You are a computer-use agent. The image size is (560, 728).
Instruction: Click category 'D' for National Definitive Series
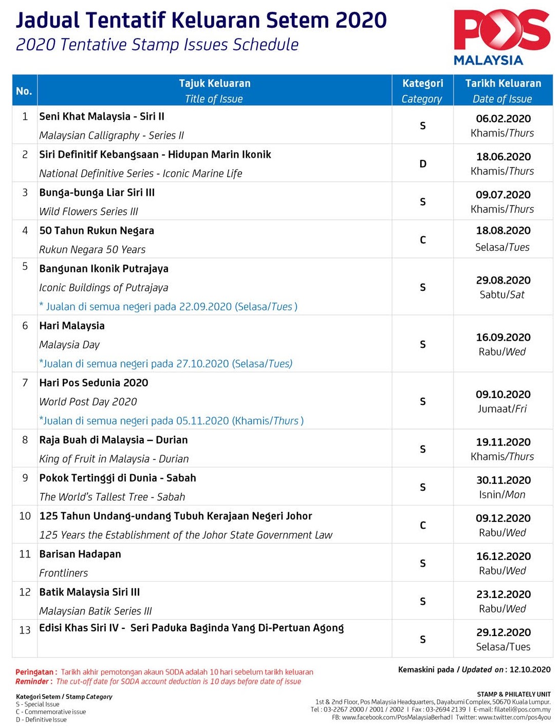[x=423, y=164]
